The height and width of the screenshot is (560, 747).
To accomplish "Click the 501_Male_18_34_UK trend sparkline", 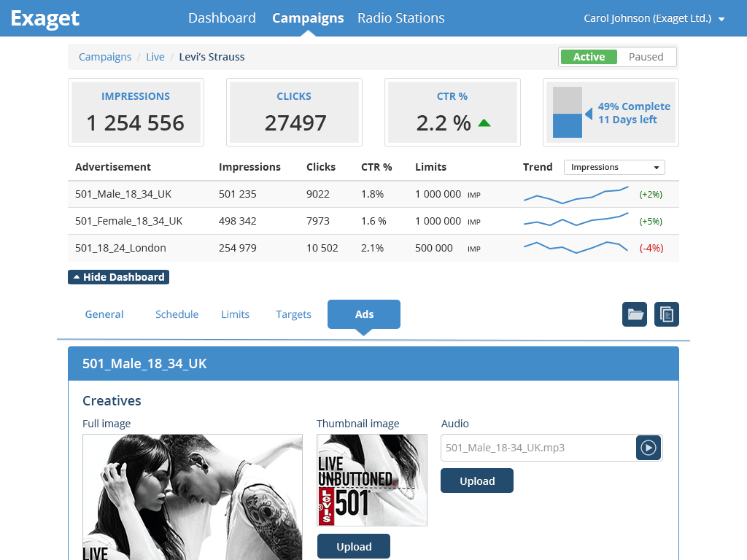I will (576, 195).
